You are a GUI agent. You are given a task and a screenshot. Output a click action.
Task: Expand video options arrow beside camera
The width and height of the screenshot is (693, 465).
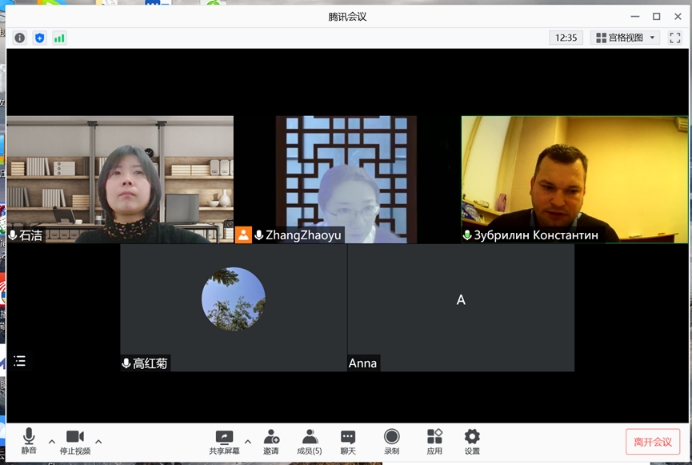coord(98,441)
